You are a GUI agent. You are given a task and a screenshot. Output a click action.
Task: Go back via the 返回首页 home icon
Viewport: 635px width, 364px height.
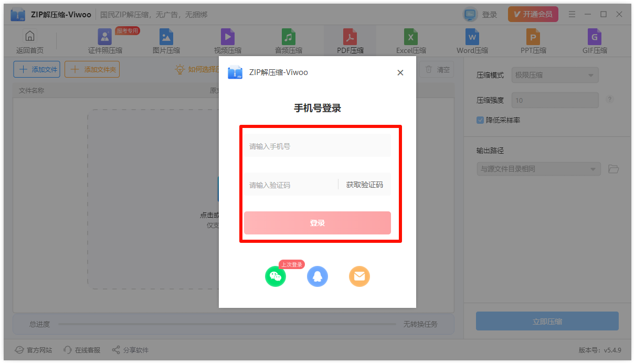[30, 41]
